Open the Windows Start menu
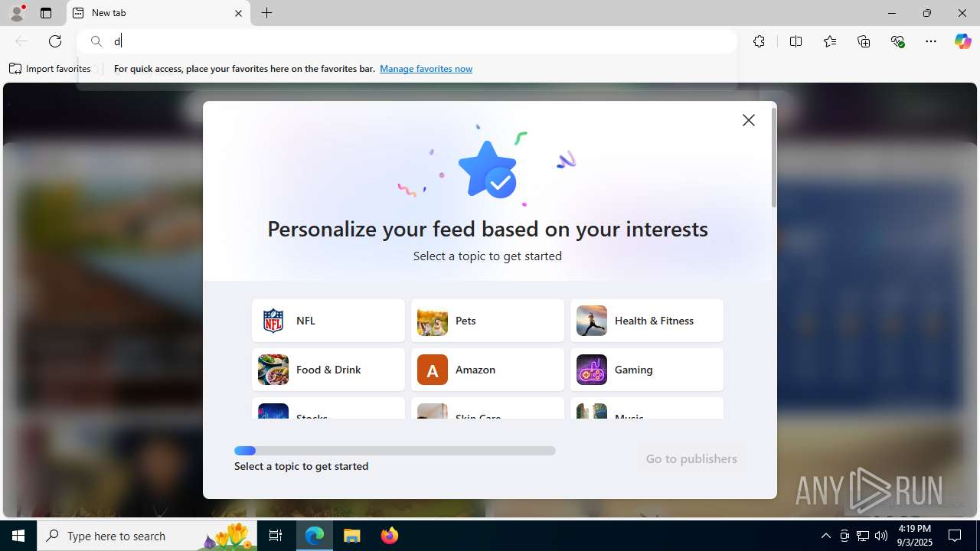980x551 pixels. 18,536
